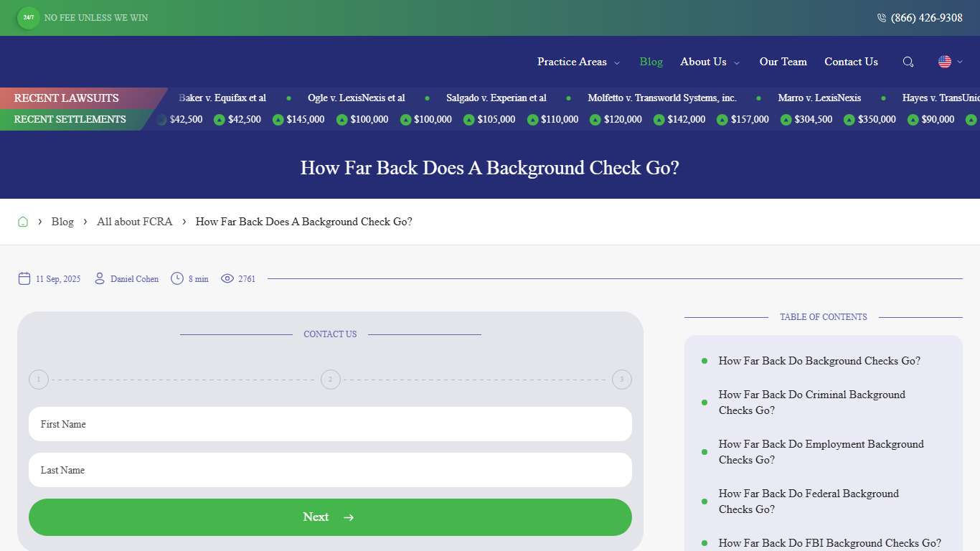
Task: Click the arrow icon inside the Next button
Action: [x=349, y=517]
